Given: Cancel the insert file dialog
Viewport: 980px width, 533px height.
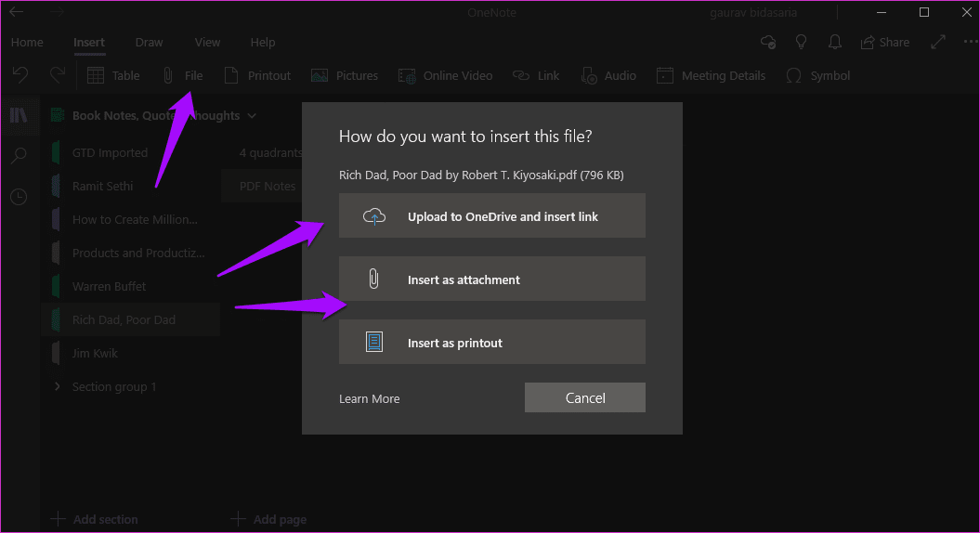Looking at the screenshot, I should [585, 397].
